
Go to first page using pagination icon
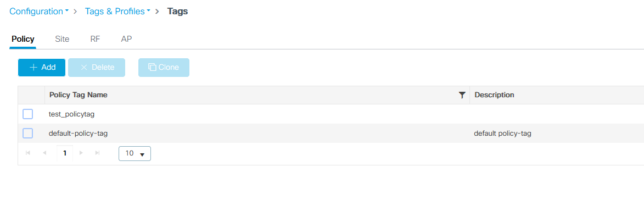point(28,153)
